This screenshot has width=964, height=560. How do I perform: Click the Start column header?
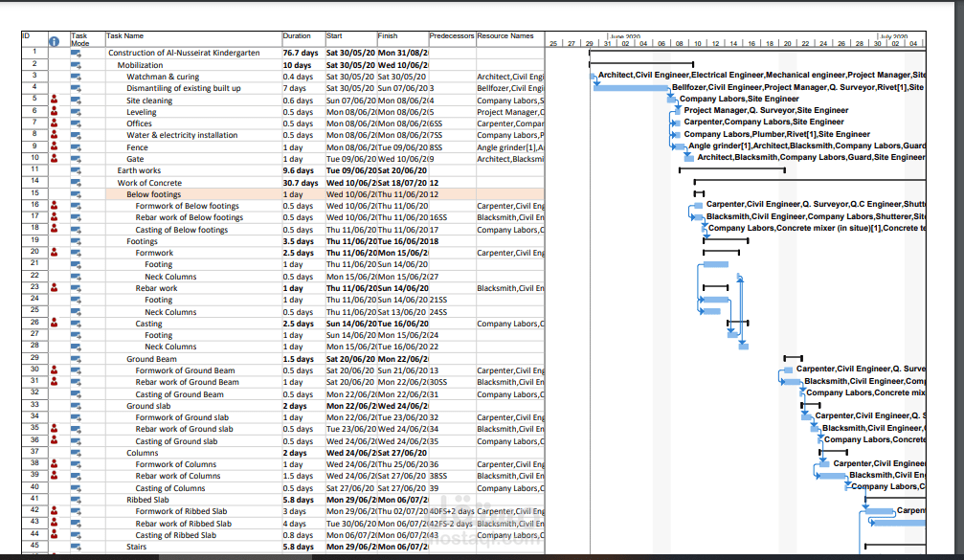point(334,36)
